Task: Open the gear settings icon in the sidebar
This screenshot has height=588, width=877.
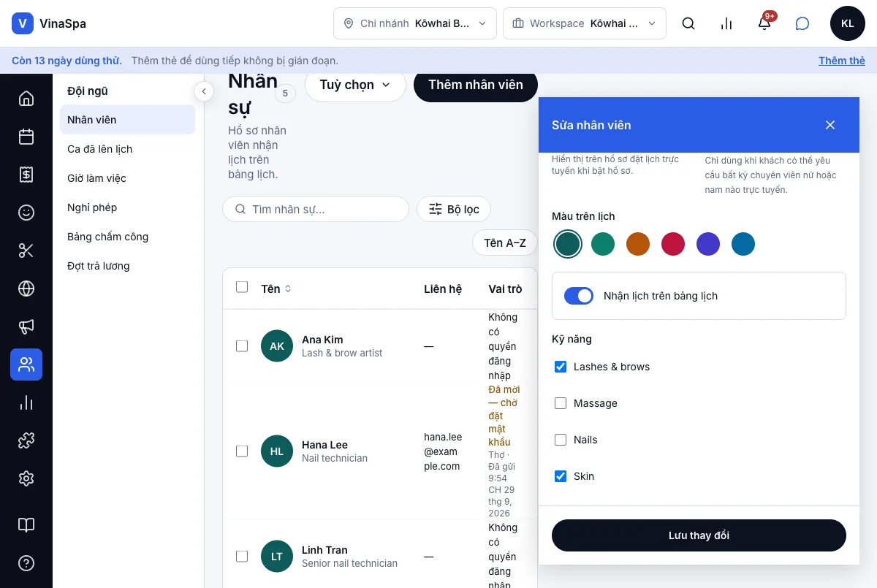Action: pos(26,478)
